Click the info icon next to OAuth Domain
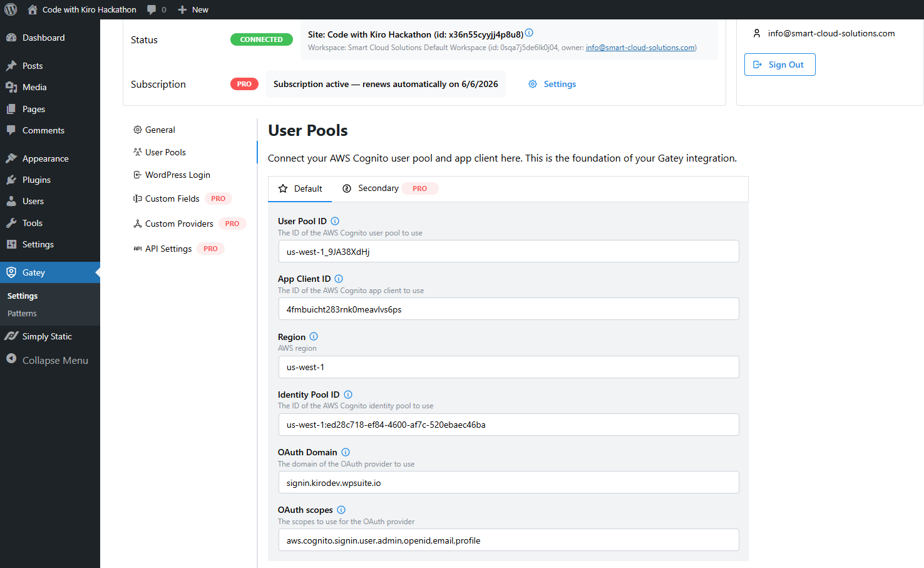This screenshot has width=924, height=568. point(346,452)
